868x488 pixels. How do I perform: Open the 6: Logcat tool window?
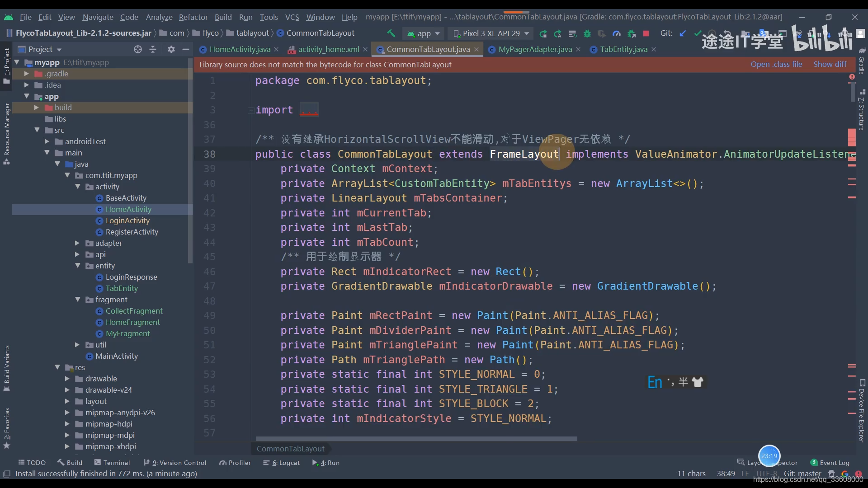(x=281, y=463)
